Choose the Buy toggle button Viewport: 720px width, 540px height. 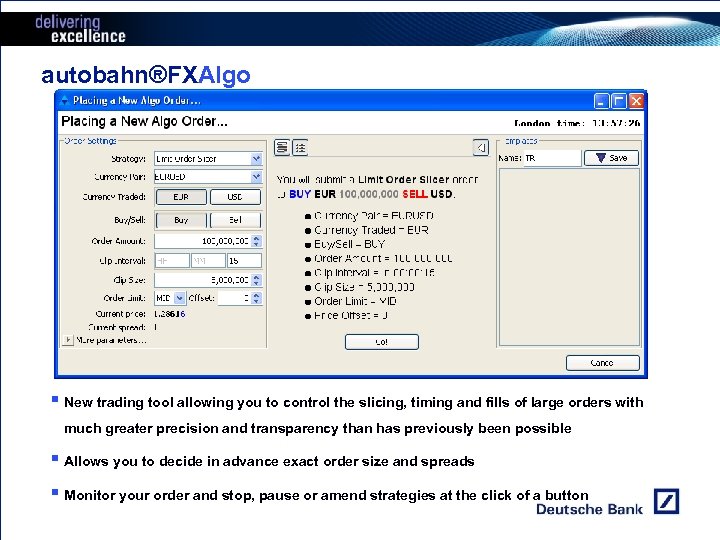(181, 220)
